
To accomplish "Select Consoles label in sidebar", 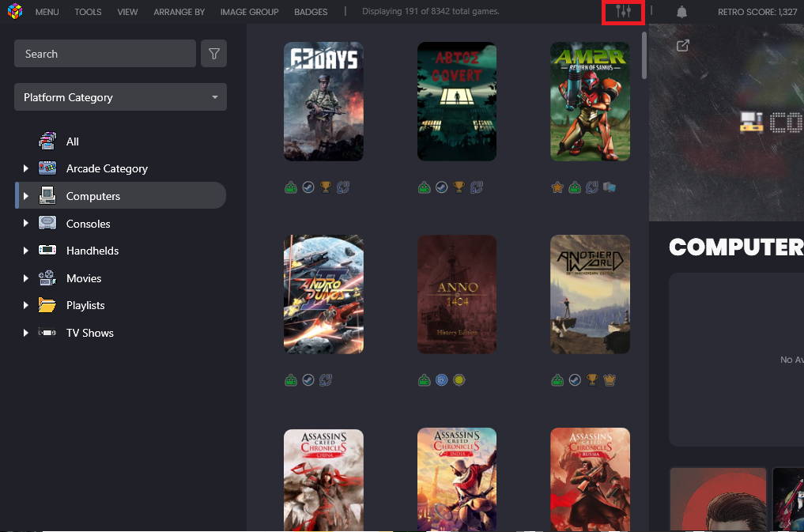I will click(89, 224).
